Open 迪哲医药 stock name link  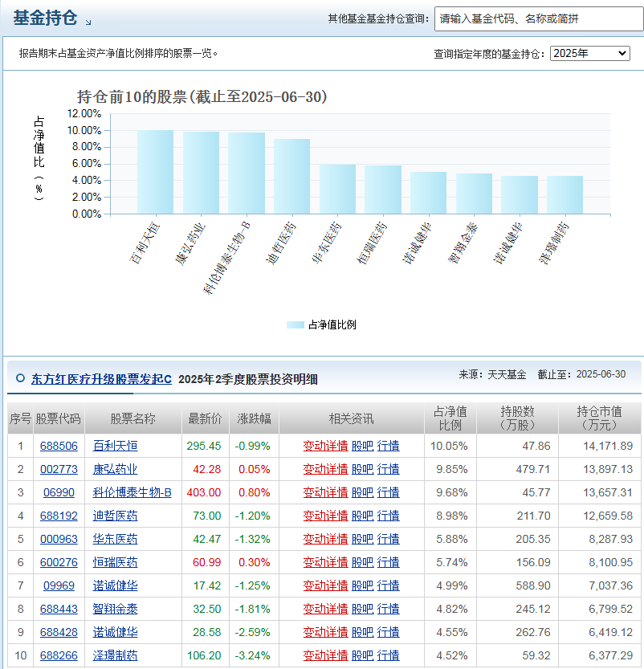[x=115, y=516]
